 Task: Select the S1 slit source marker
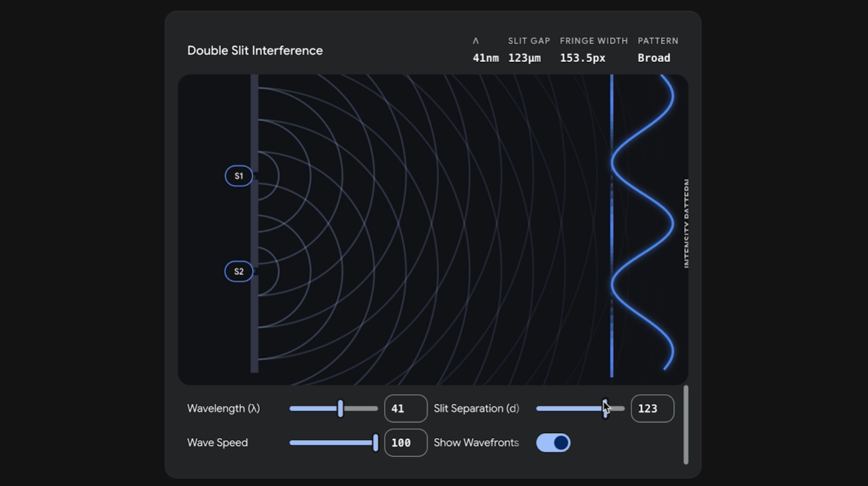pos(239,176)
